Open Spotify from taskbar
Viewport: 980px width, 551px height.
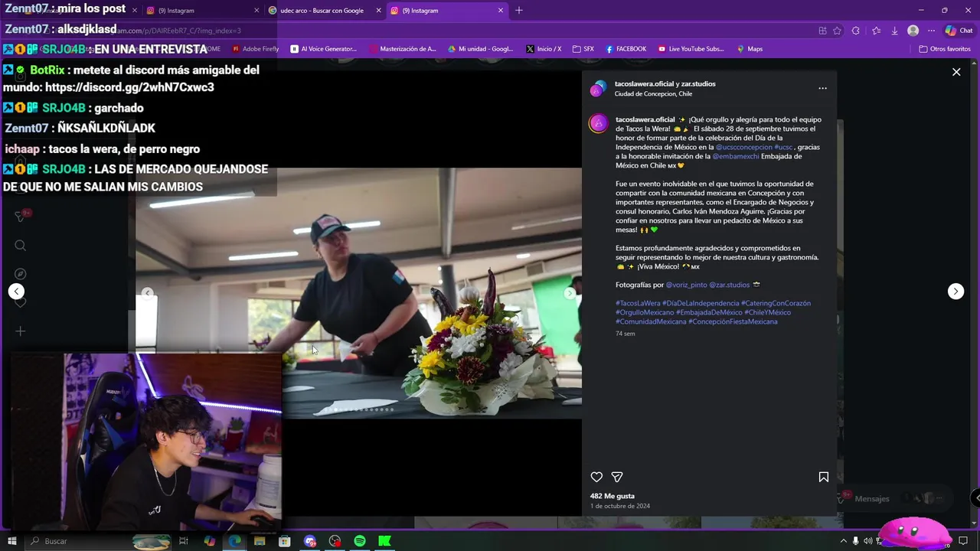pyautogui.click(x=360, y=541)
